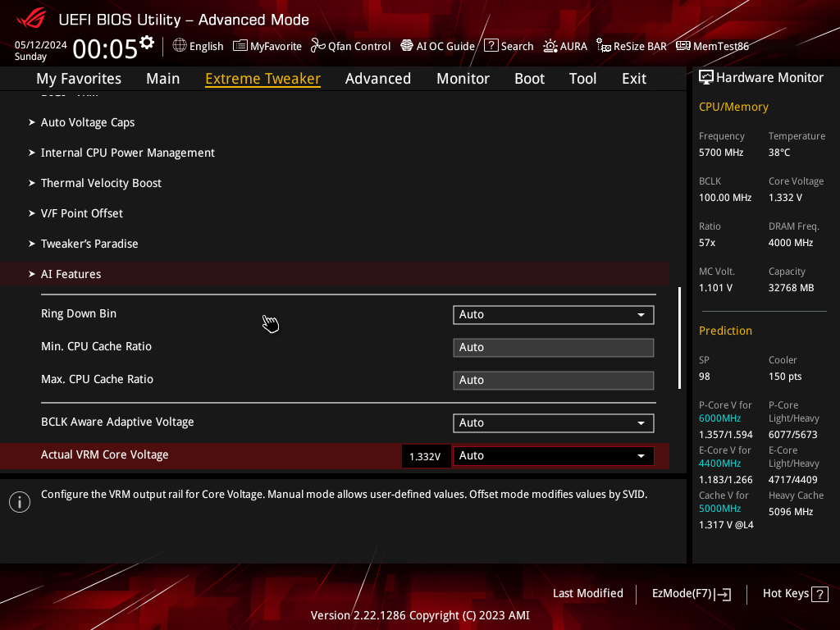840x630 pixels.
Task: Click the 5700 MHz frequency value
Action: click(721, 153)
